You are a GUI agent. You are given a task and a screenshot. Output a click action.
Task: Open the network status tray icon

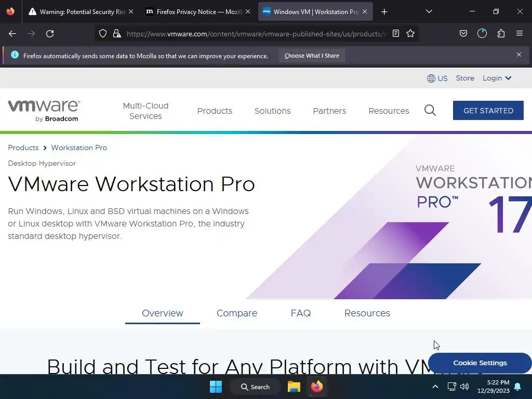[x=451, y=387]
